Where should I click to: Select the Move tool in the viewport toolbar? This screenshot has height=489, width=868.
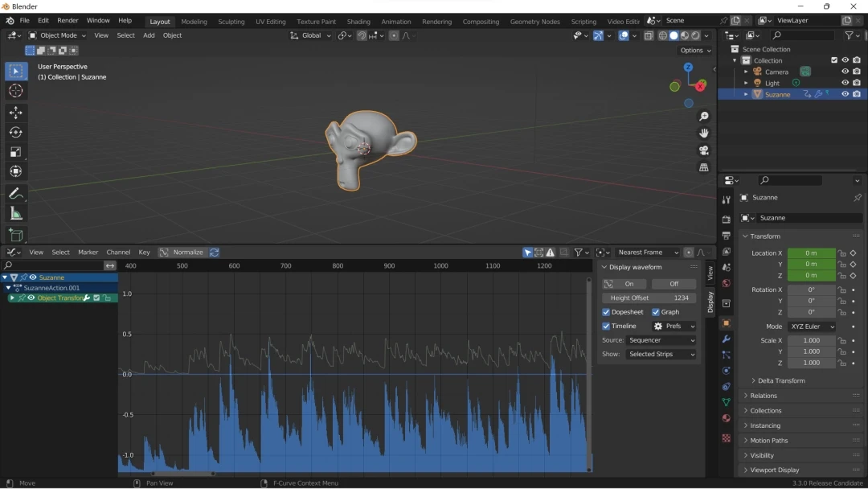pos(15,113)
